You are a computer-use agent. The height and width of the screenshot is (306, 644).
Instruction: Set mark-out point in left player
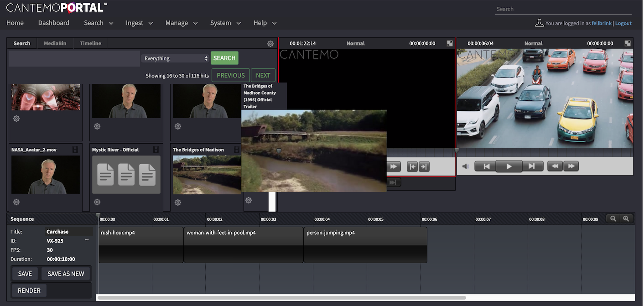click(424, 167)
